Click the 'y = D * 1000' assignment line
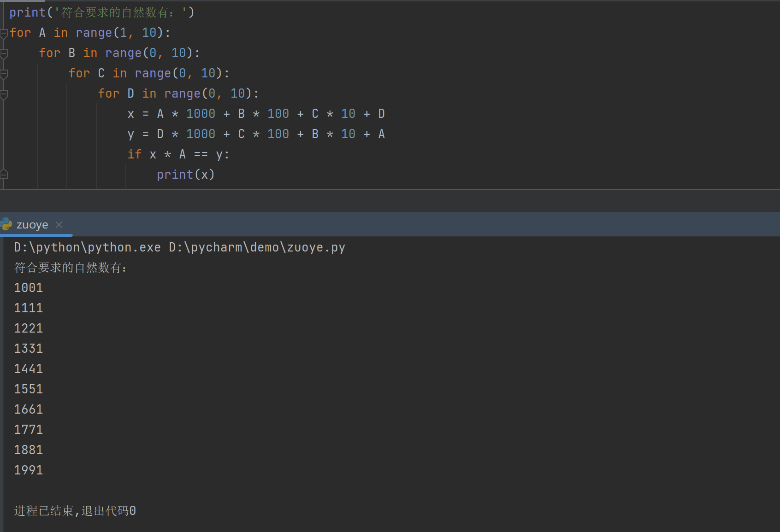 257,134
